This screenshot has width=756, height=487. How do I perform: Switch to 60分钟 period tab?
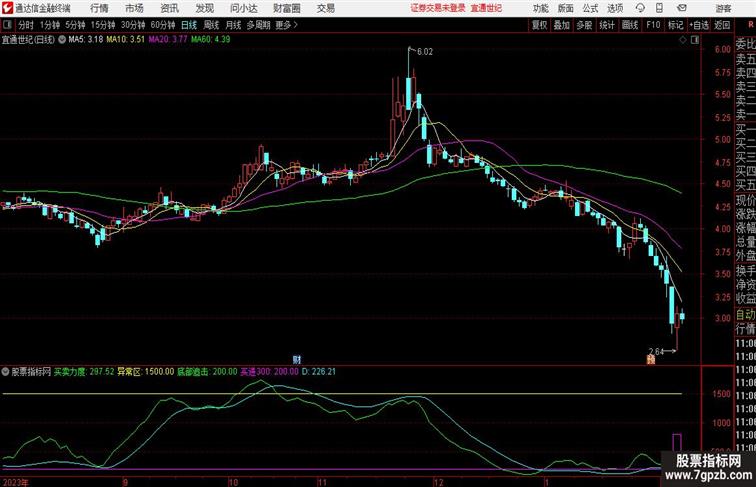tap(163, 25)
